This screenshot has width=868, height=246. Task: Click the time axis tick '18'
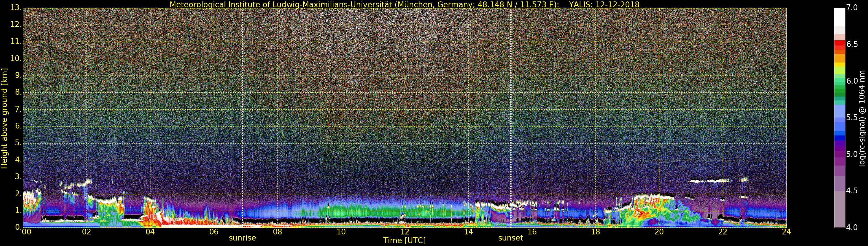click(x=595, y=232)
